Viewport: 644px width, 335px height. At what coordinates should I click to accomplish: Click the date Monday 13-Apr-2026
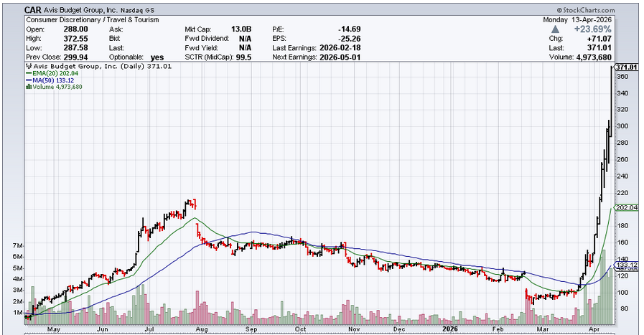pyautogui.click(x=577, y=19)
